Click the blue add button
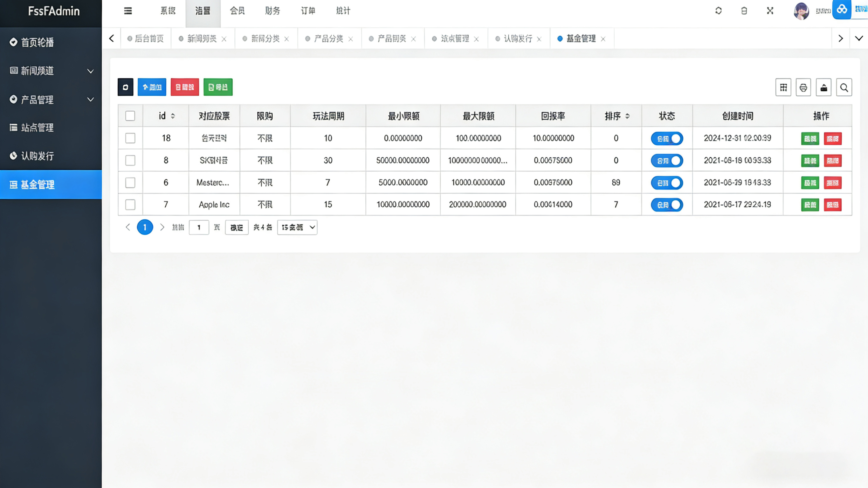This screenshot has width=868, height=488. (152, 87)
